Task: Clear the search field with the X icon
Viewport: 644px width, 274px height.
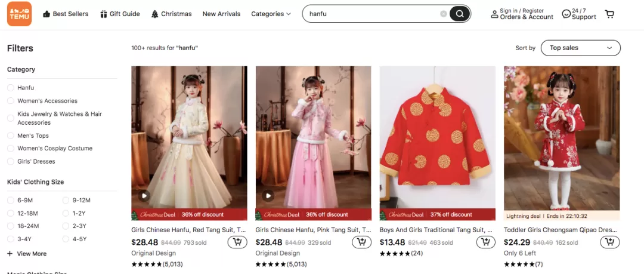Action: (443, 14)
